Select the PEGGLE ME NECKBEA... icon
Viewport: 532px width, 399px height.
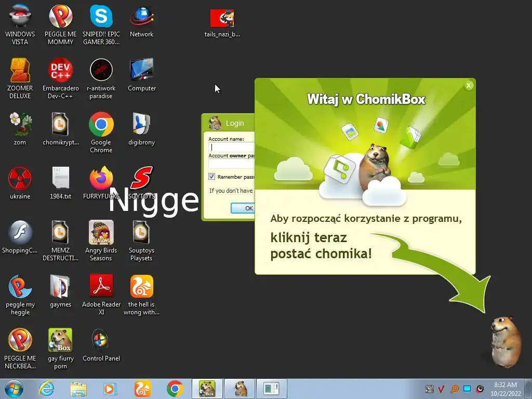(20, 348)
